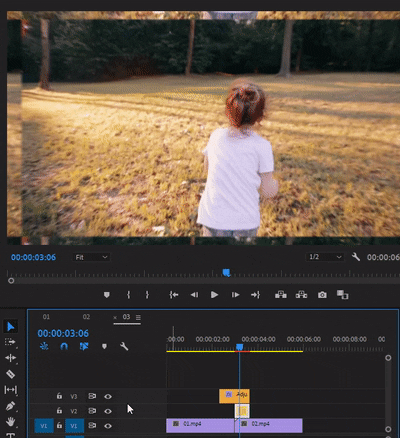Select the Track Select Forward tool
Viewport: 400px width, 438px height.
(10, 342)
